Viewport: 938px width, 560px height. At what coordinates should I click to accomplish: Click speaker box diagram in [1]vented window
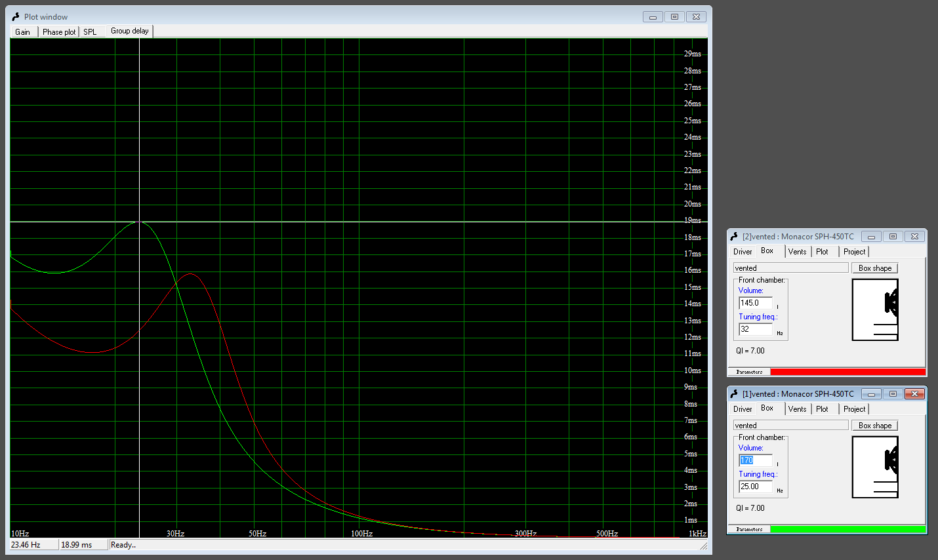(x=875, y=467)
